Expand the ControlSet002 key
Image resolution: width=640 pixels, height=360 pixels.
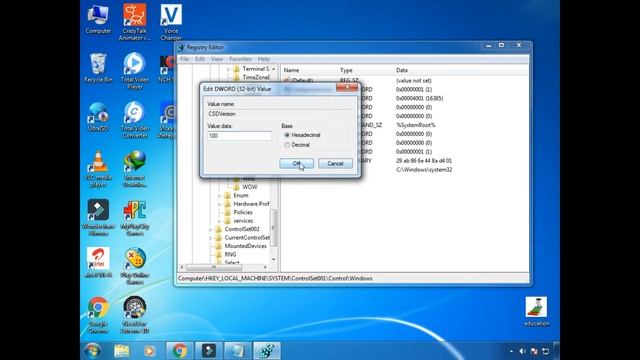point(211,229)
